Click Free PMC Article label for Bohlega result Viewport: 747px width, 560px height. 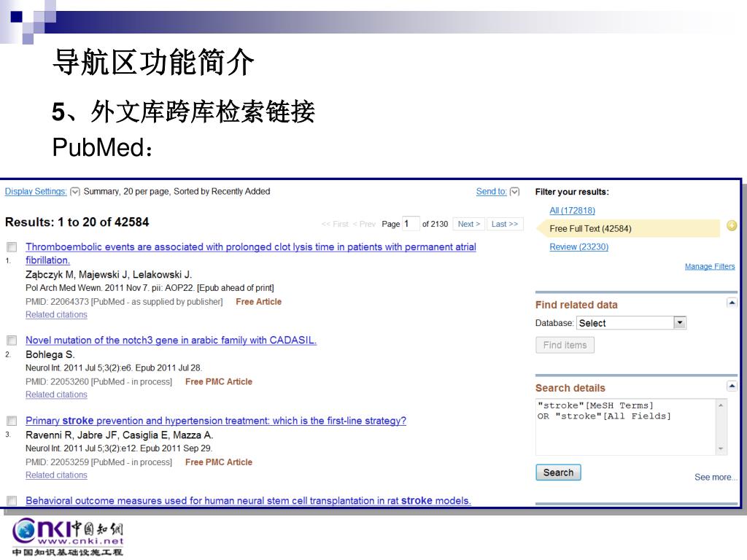219,382
